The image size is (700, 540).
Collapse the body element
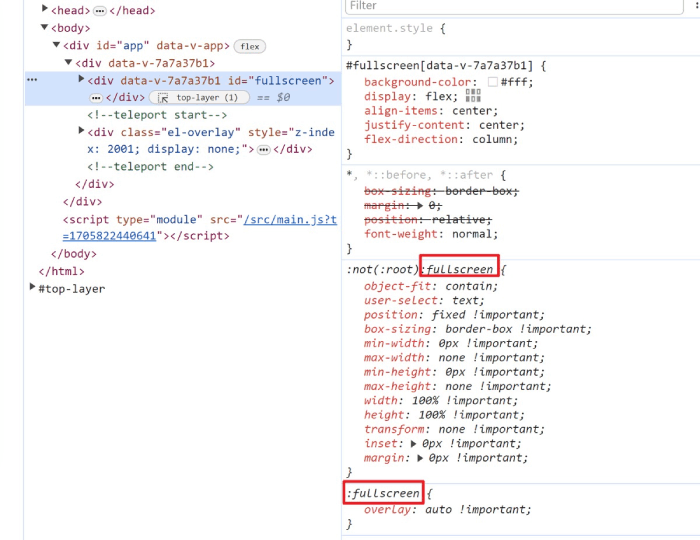(44, 27)
